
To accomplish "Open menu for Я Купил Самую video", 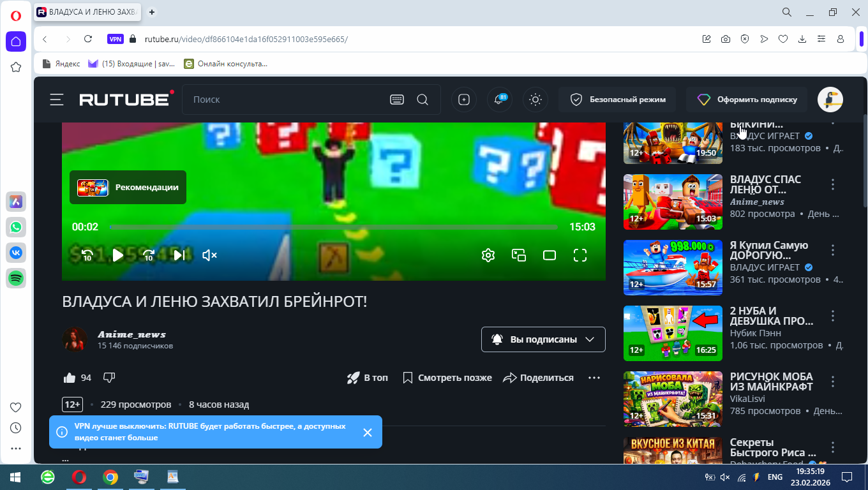I will click(833, 250).
